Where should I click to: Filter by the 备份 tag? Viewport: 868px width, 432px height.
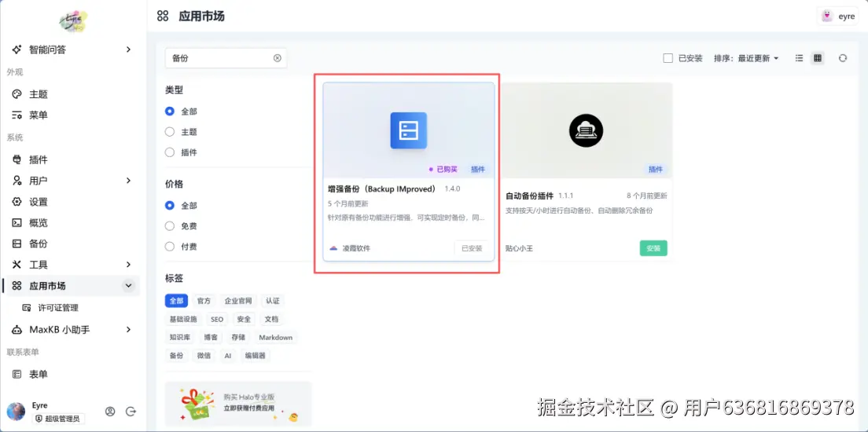pos(177,356)
